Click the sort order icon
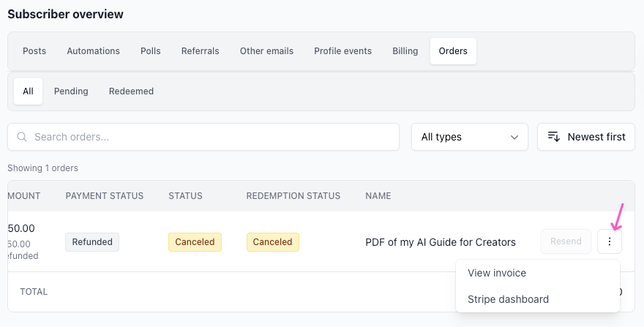This screenshot has height=327, width=644. [x=554, y=137]
